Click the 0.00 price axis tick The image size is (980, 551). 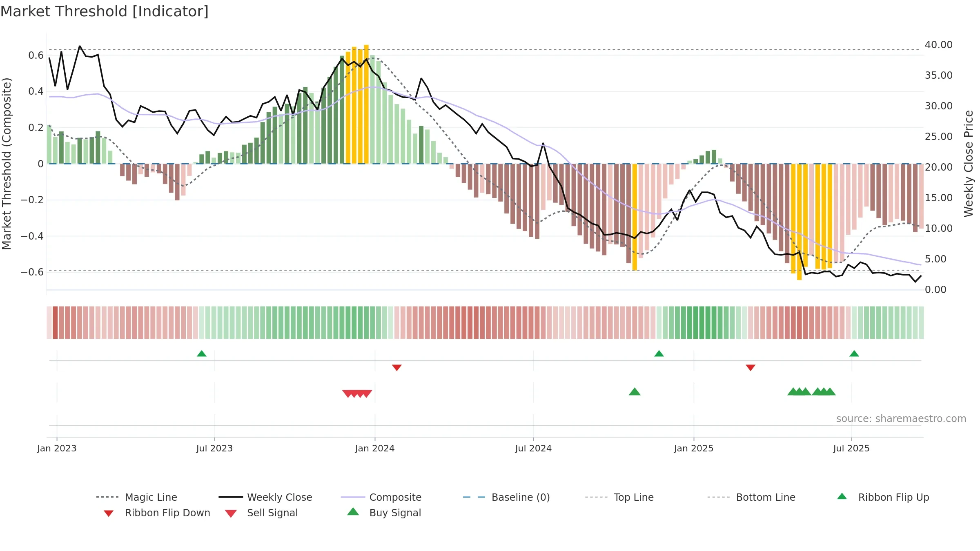[935, 290]
